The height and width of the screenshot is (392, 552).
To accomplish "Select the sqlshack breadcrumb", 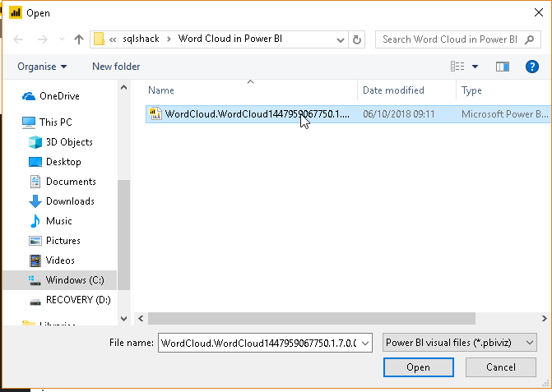I will click(x=141, y=39).
